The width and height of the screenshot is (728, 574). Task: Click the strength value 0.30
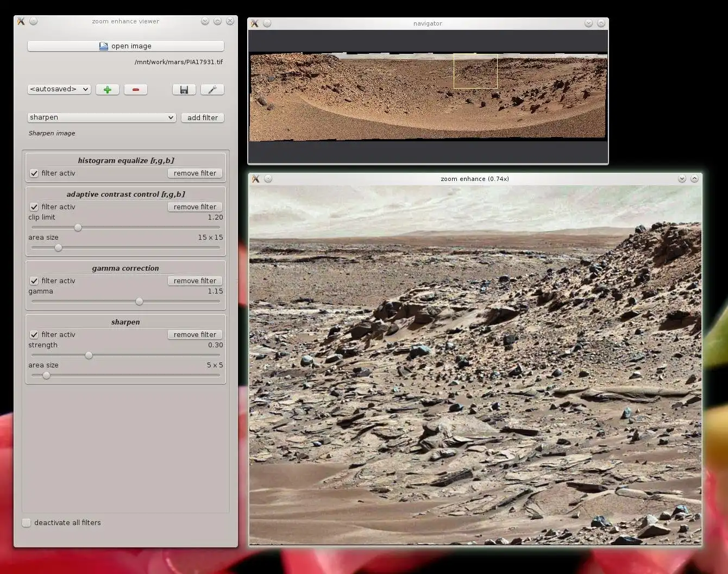click(x=215, y=345)
